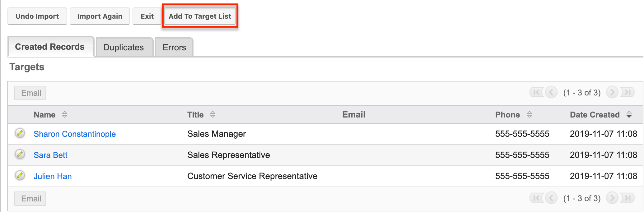
Task: Open the Errors tab
Action: [174, 47]
